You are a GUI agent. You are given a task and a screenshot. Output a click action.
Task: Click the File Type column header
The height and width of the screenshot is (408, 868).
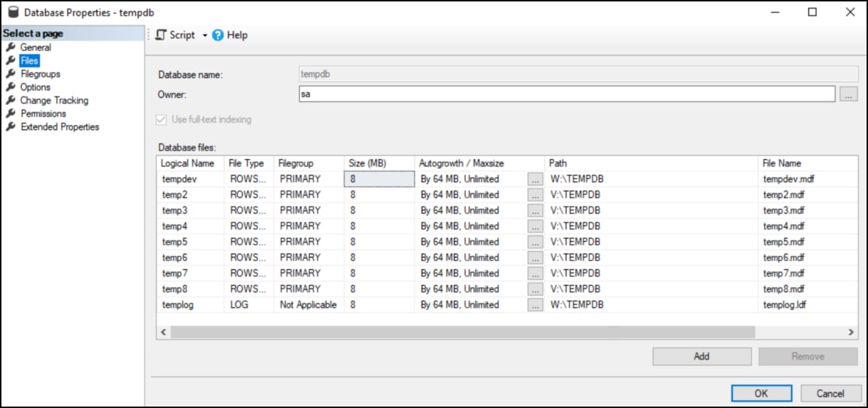coord(248,163)
